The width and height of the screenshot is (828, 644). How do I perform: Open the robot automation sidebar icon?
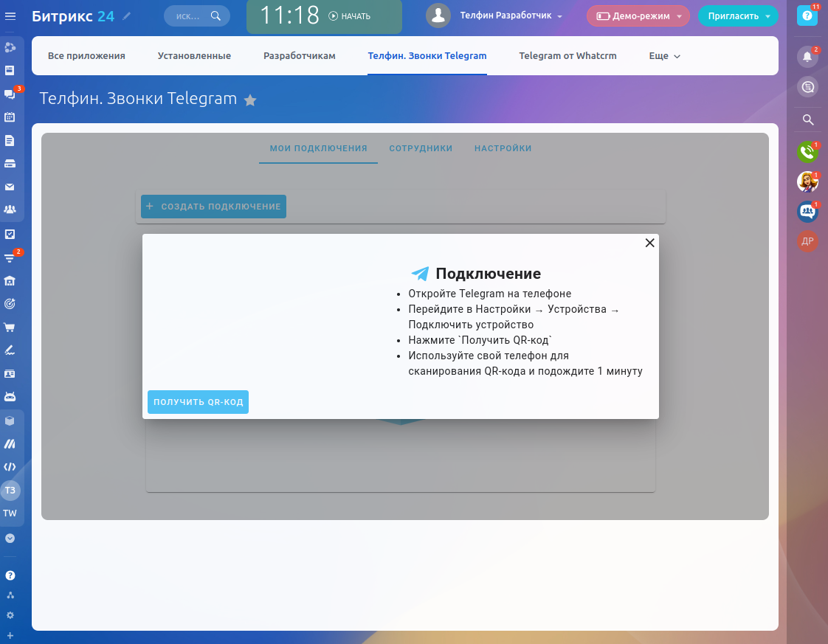tap(10, 397)
